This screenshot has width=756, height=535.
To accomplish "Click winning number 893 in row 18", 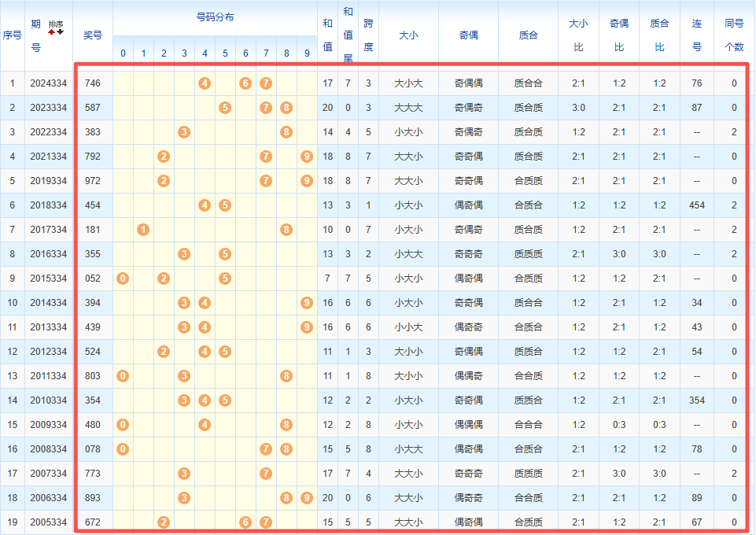I will click(93, 498).
